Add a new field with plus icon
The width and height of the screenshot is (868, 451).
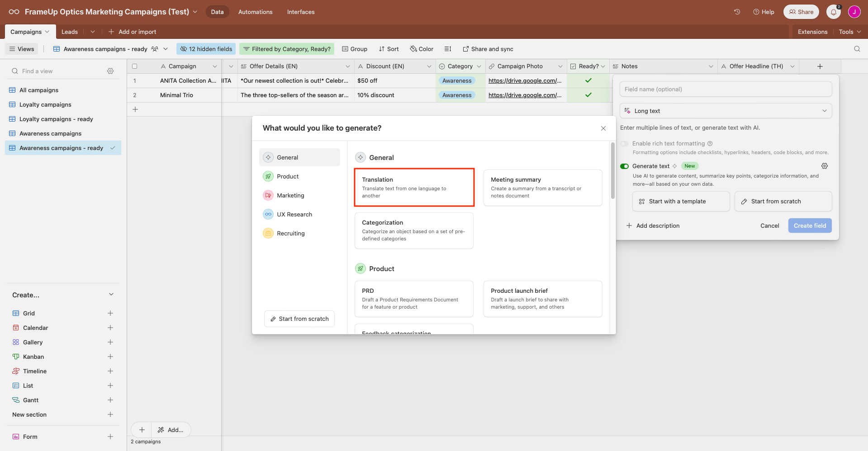click(820, 66)
